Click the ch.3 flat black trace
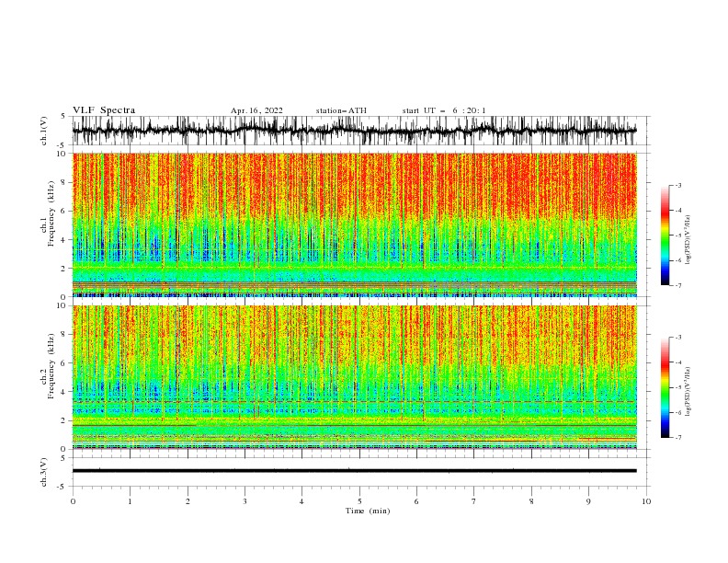 point(354,471)
